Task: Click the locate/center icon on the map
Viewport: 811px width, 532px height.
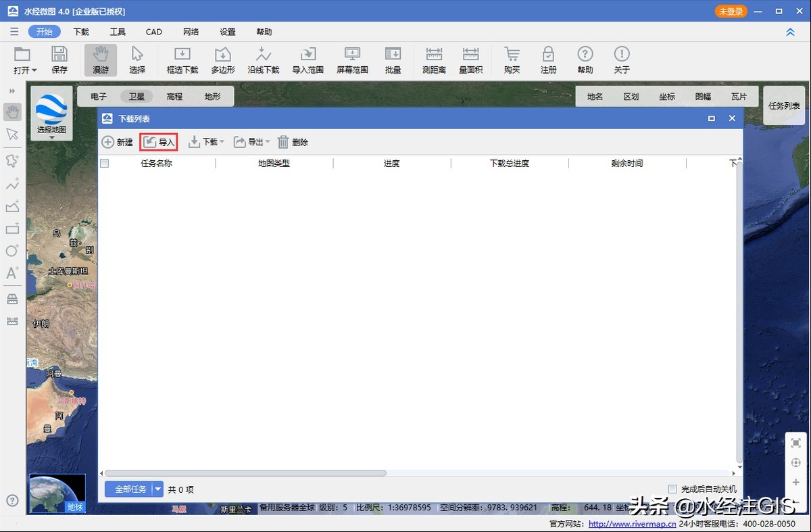Action: tap(796, 463)
